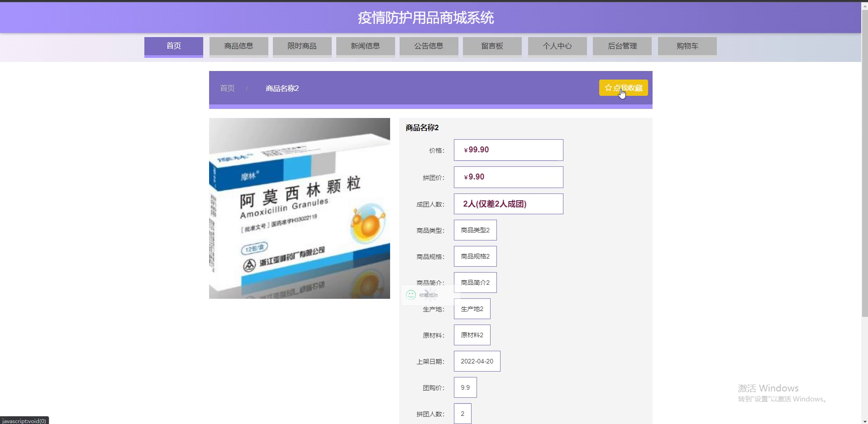Screen dimensions: 868x424
Task: Click the 商品名称2 product title
Action: pyautogui.click(x=422, y=127)
